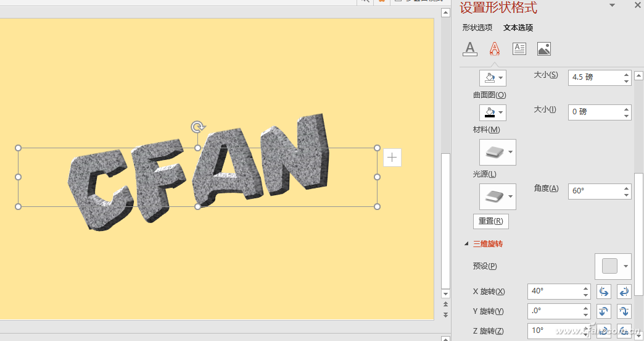Click slide scrollbar up arrow
This screenshot has height=341, width=644.
pyautogui.click(x=445, y=13)
